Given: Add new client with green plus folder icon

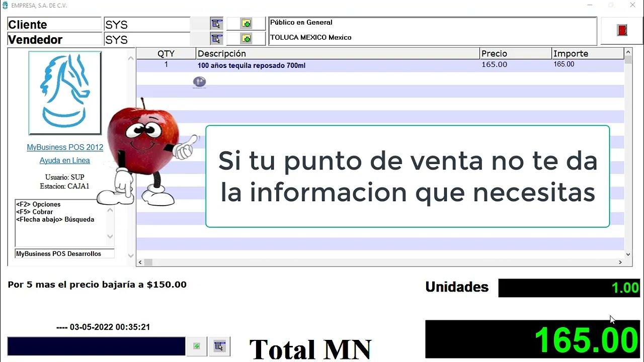Looking at the screenshot, I should click(246, 24).
